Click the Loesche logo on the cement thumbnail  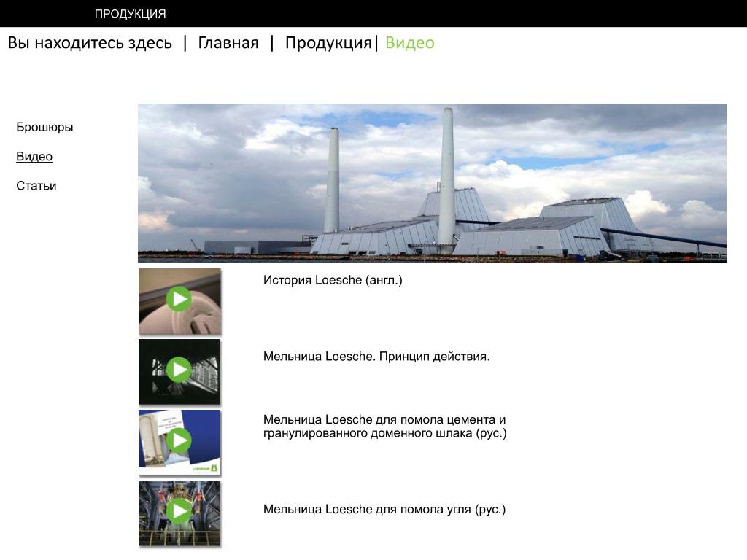(205, 469)
